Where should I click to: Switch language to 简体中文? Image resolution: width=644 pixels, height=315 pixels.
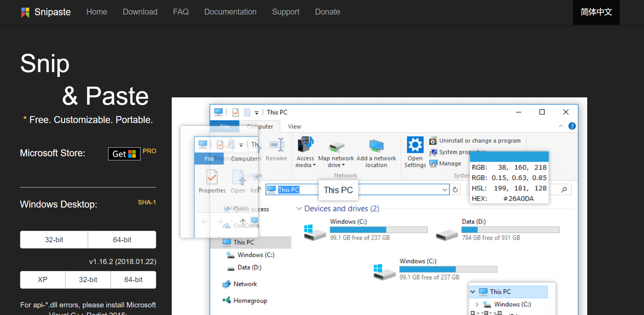point(596,12)
